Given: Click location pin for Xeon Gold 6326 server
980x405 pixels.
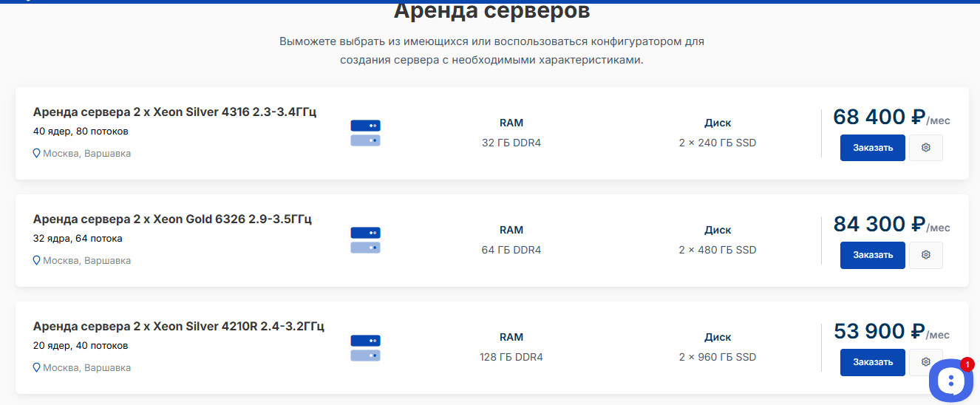Looking at the screenshot, I should [36, 261].
